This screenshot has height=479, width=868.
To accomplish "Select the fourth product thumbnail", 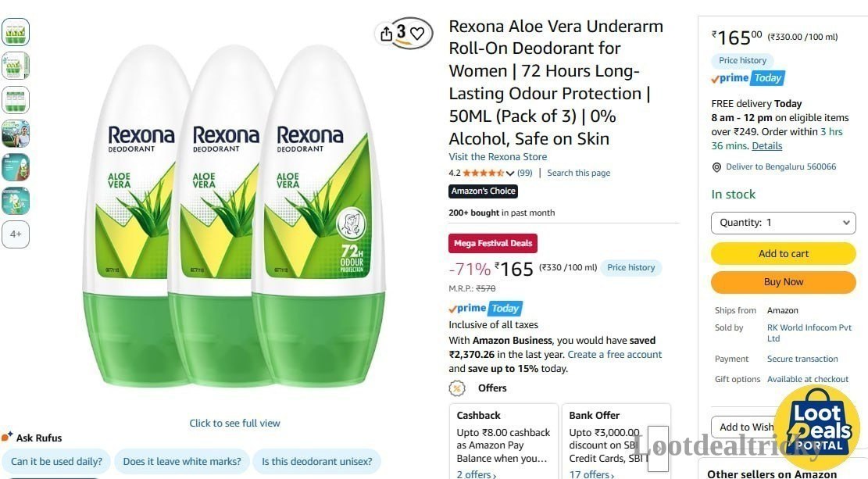I will pos(16,134).
